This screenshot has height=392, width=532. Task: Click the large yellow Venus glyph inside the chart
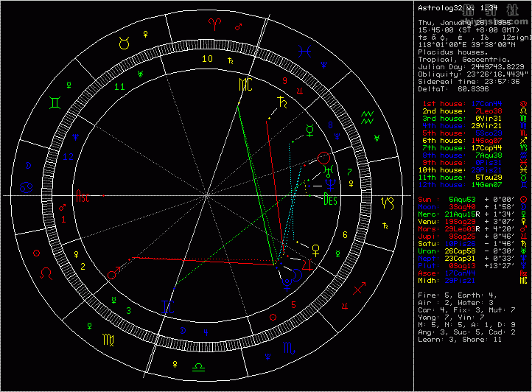click(315, 251)
